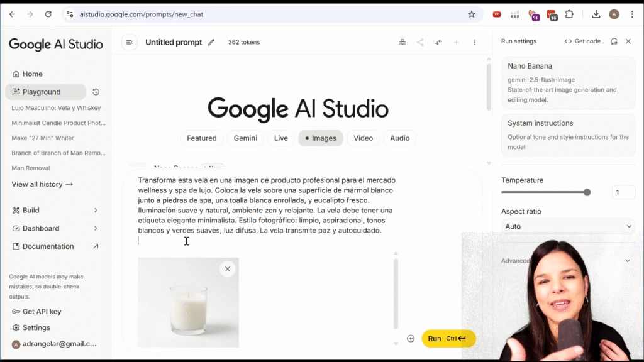Select the Images category chip
Image resolution: width=644 pixels, height=362 pixels.
point(321,138)
